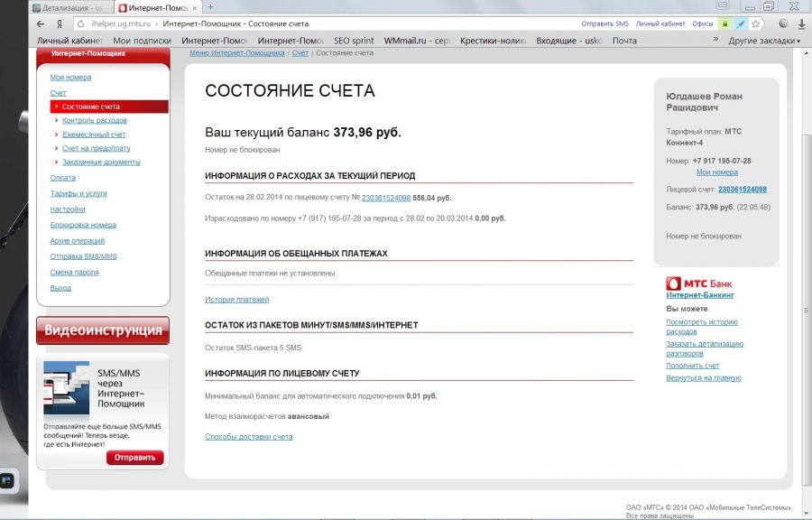Screen dimensions: 812x520
Task: Open Личный кабинет bookmark
Action: [x=69, y=41]
